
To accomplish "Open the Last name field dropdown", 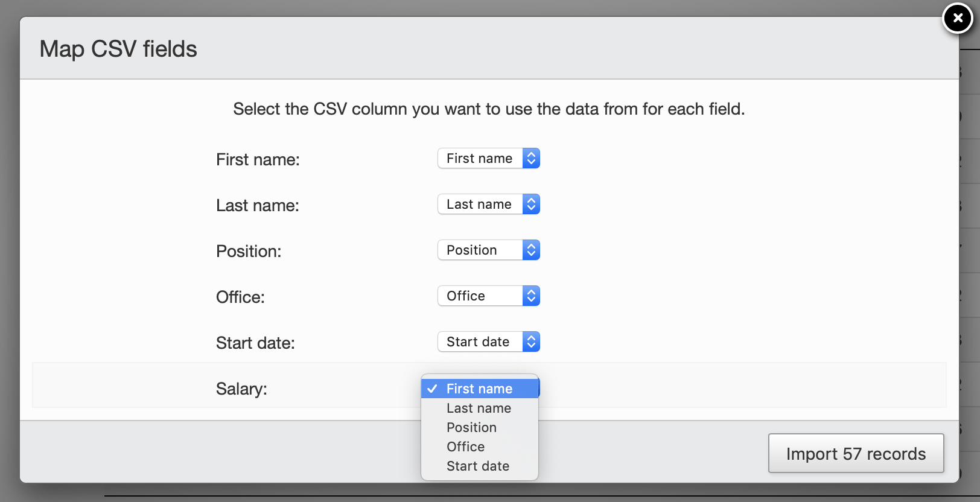I will pyautogui.click(x=489, y=204).
